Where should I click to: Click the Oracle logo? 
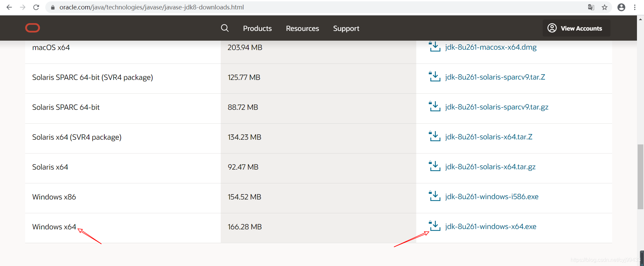33,28
